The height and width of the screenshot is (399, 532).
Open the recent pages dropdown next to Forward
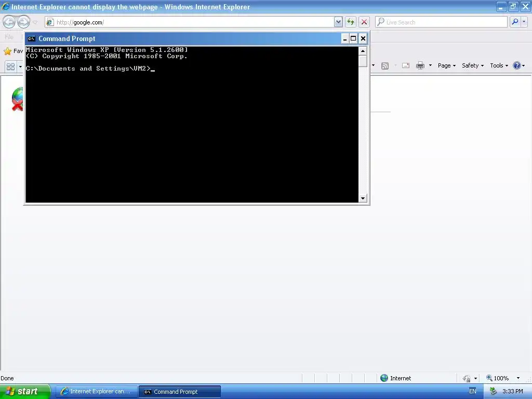(35, 22)
